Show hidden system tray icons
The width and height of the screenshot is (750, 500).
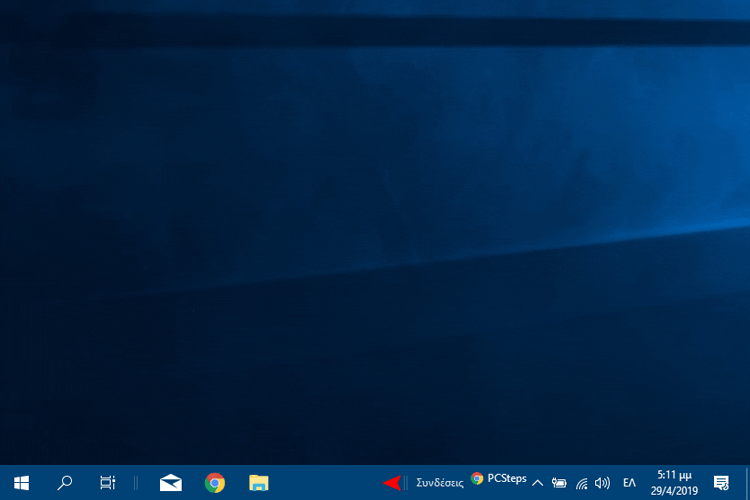[537, 483]
